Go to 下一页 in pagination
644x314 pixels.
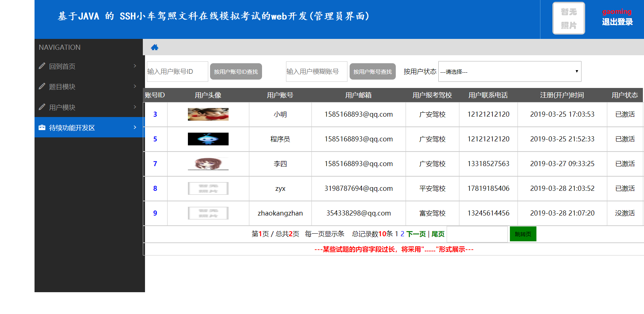[416, 234]
